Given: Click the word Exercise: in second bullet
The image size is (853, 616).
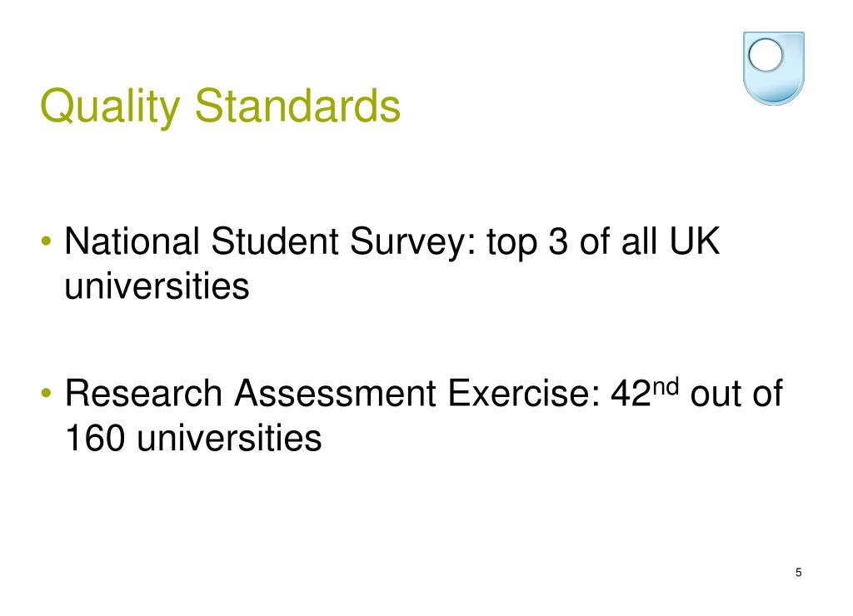Looking at the screenshot, I should pos(525,393).
